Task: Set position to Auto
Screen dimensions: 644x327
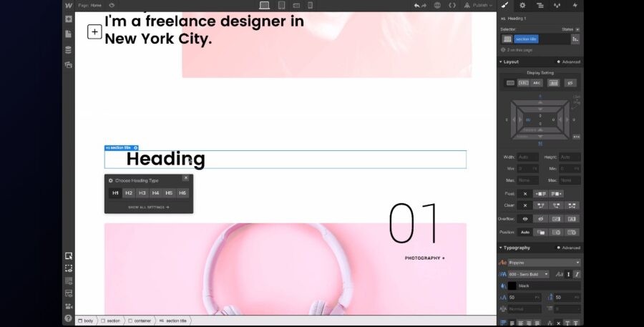Action: pyautogui.click(x=525, y=232)
